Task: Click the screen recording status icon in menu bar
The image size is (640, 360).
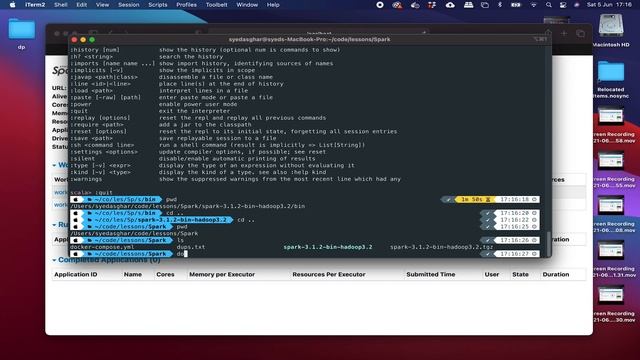Action: click(x=380, y=5)
